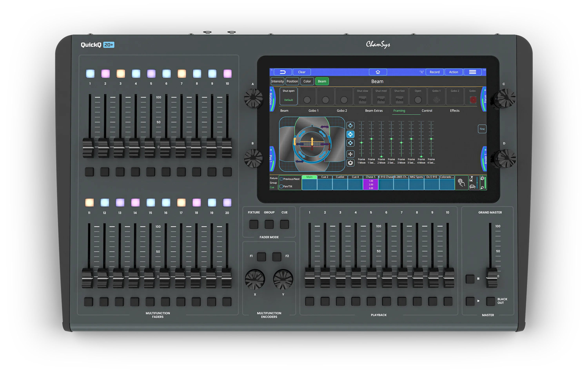The width and height of the screenshot is (588, 377).
Task: Tap the framing shutter preview graphic
Action: pyautogui.click(x=312, y=144)
